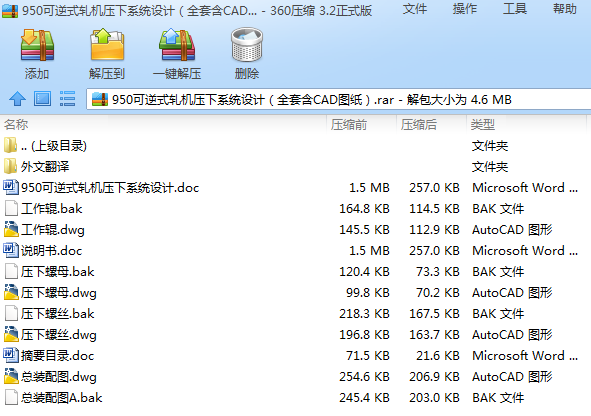Screen dimensions: 591x416
Task: Select file name 工作辊.bak
Action: click(52, 209)
